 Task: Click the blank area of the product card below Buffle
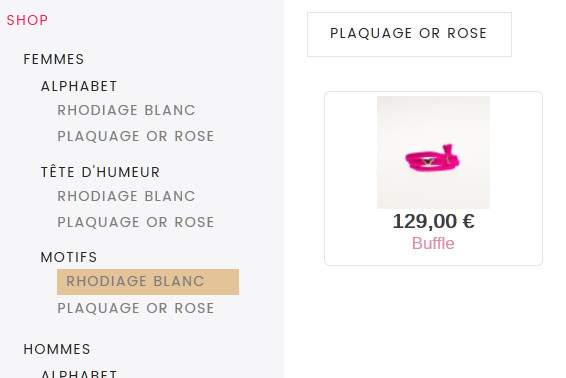433,258
